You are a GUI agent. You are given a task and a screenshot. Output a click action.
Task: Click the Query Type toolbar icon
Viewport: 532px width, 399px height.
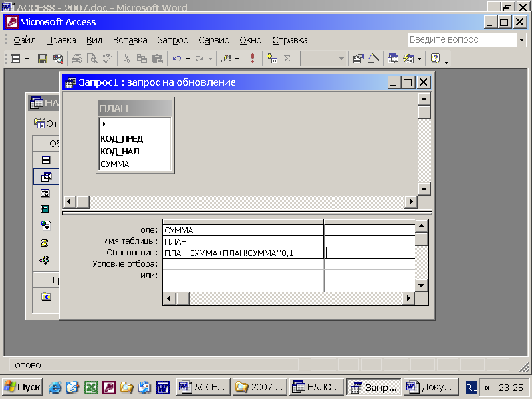tap(226, 59)
